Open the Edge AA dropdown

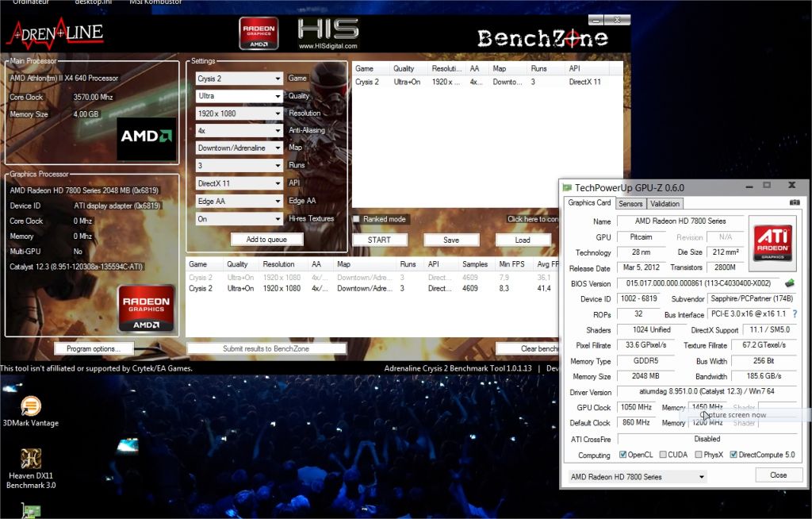239,201
